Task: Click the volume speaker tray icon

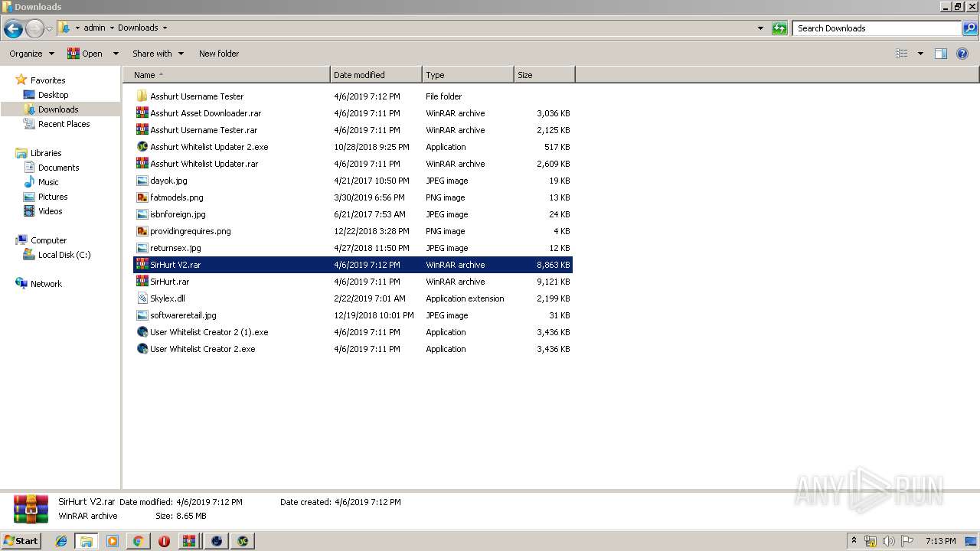Action: (x=888, y=541)
